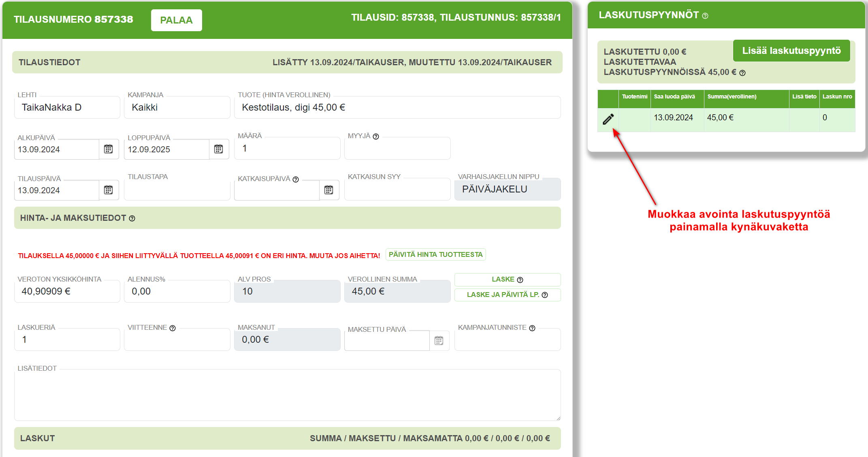Viewport: 868px width, 457px height.
Task: Open the Katkaisupäivä calendar picker
Action: pyautogui.click(x=329, y=190)
